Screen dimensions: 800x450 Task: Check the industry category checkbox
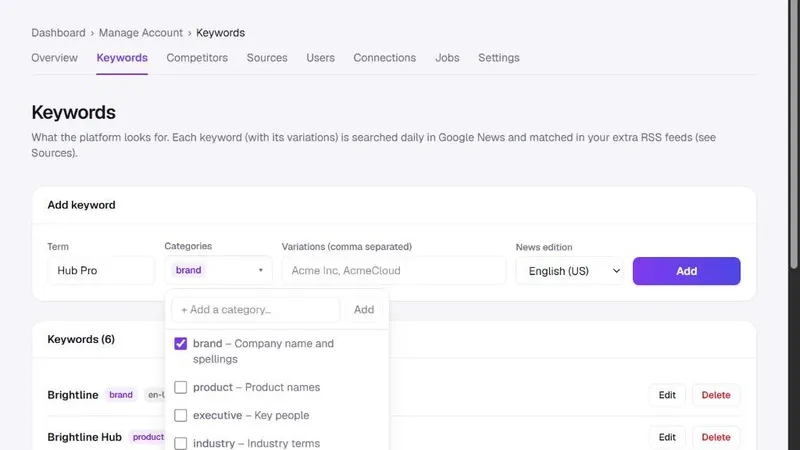coord(181,443)
